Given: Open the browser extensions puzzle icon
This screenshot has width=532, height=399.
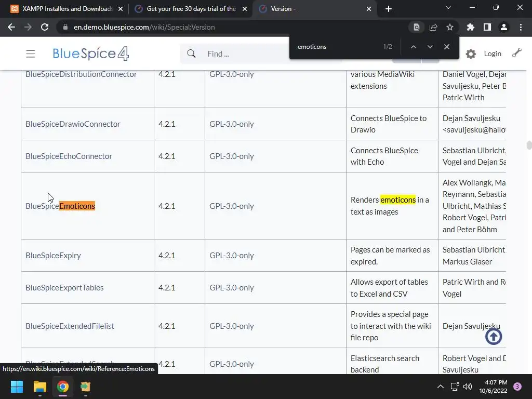Looking at the screenshot, I should click(471, 27).
